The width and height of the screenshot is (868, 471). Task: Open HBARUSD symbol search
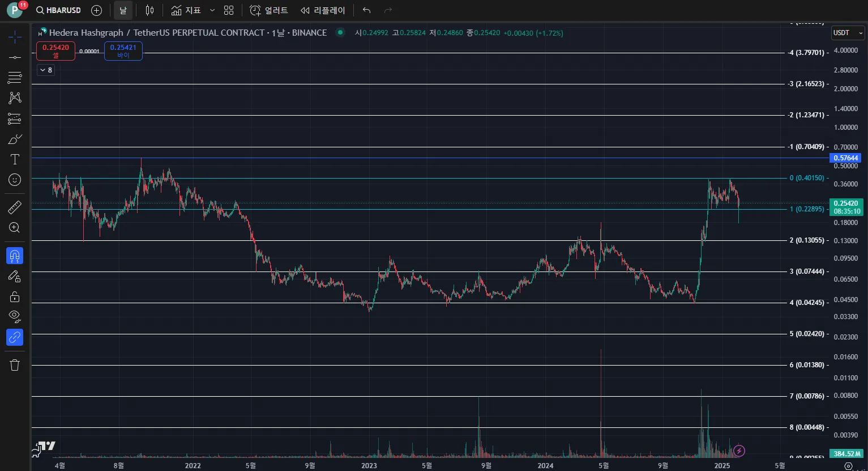58,10
